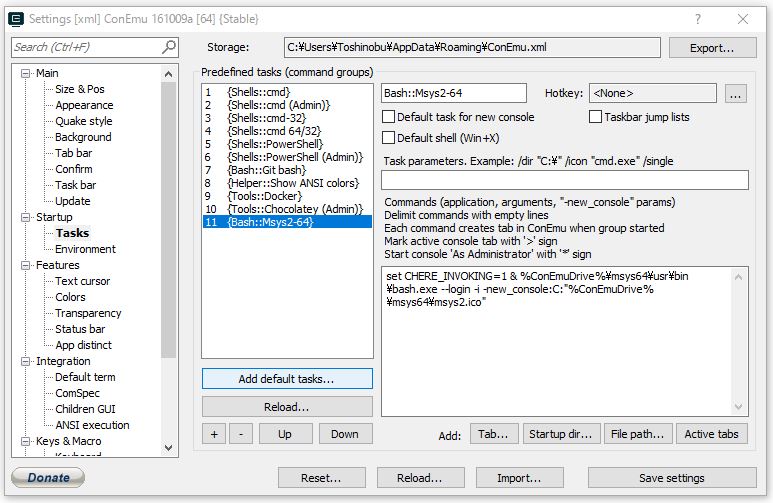Open the Appearance settings page

84,105
